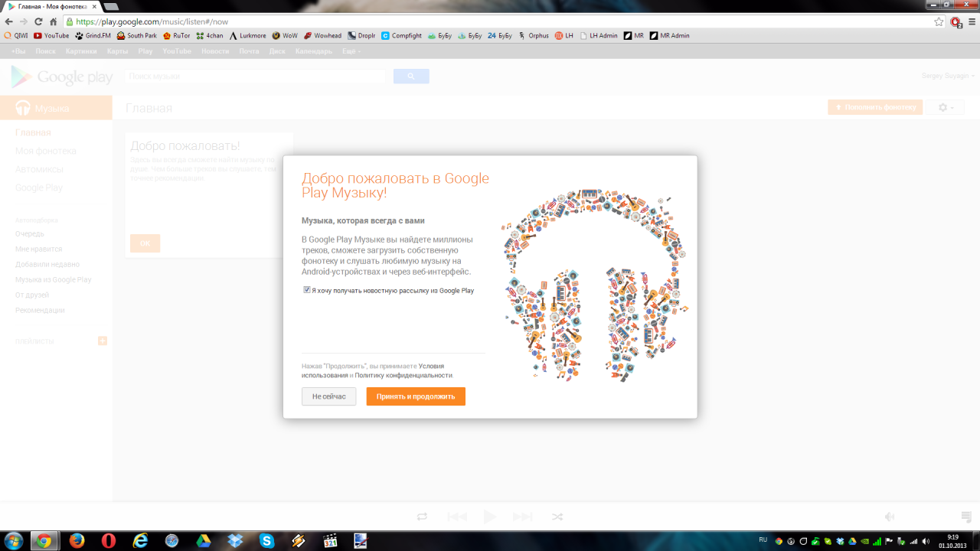980x551 pixels.
Task: Click the "Пополнить фонотеку" button
Action: pyautogui.click(x=875, y=108)
